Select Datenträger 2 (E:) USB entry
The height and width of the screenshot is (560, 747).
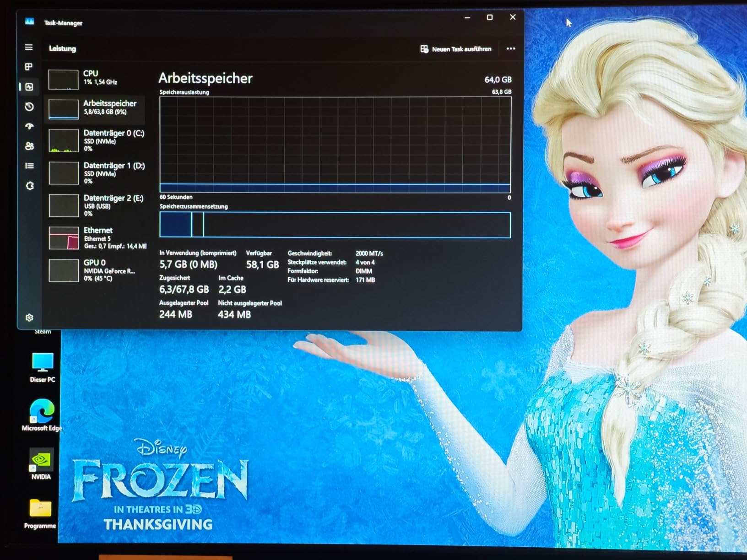tap(96, 205)
